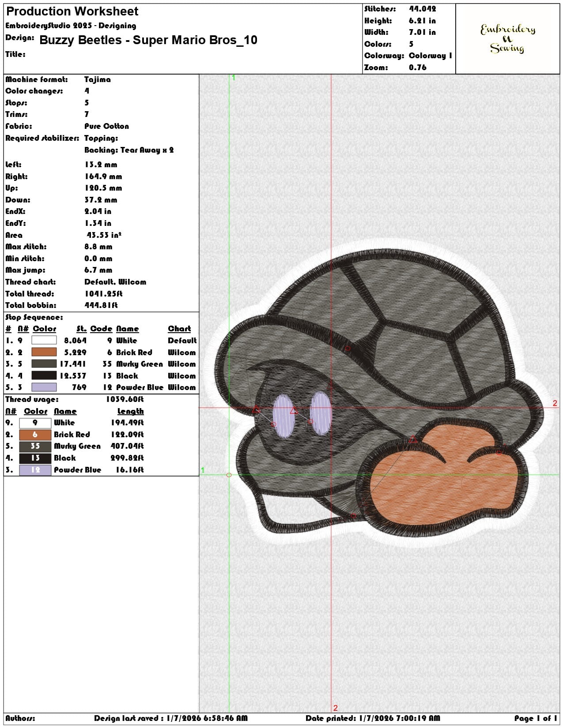Click the Powder Blue swatch in Stop Sequence
Image resolution: width=563 pixels, height=728 pixels.
44,387
